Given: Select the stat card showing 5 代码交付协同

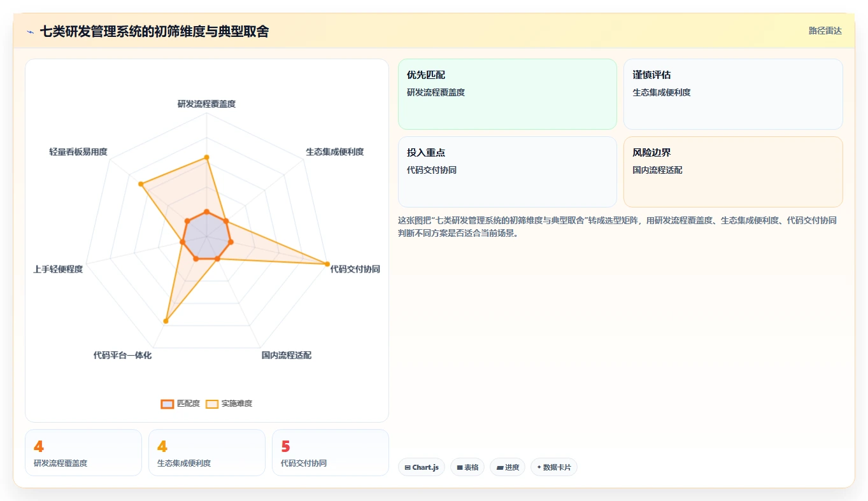Looking at the screenshot, I should pyautogui.click(x=331, y=453).
